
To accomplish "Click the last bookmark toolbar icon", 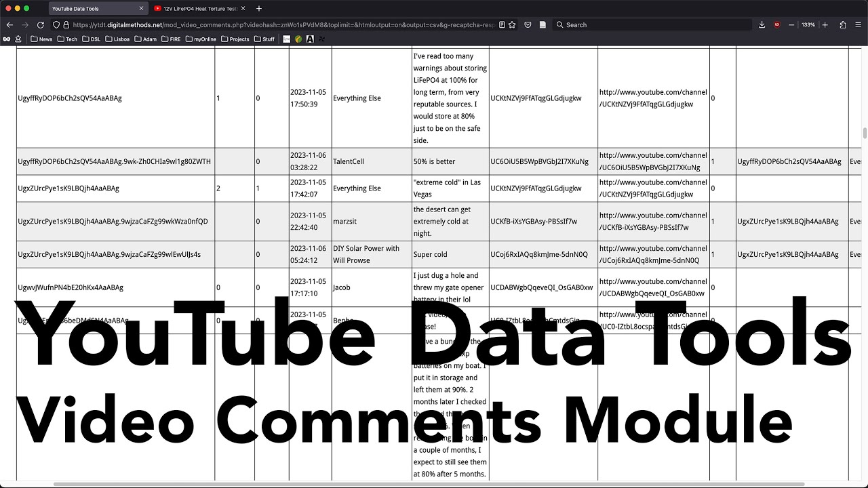I will [x=321, y=39].
